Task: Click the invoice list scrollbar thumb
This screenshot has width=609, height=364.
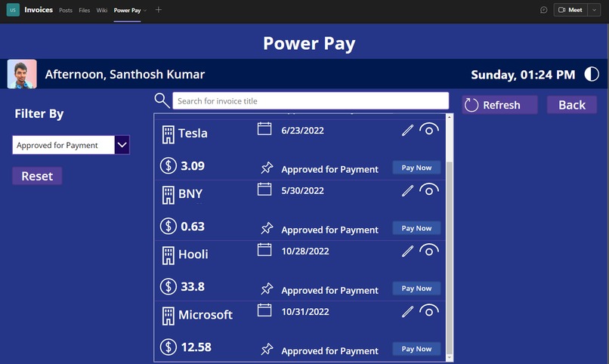Action: pos(450,258)
